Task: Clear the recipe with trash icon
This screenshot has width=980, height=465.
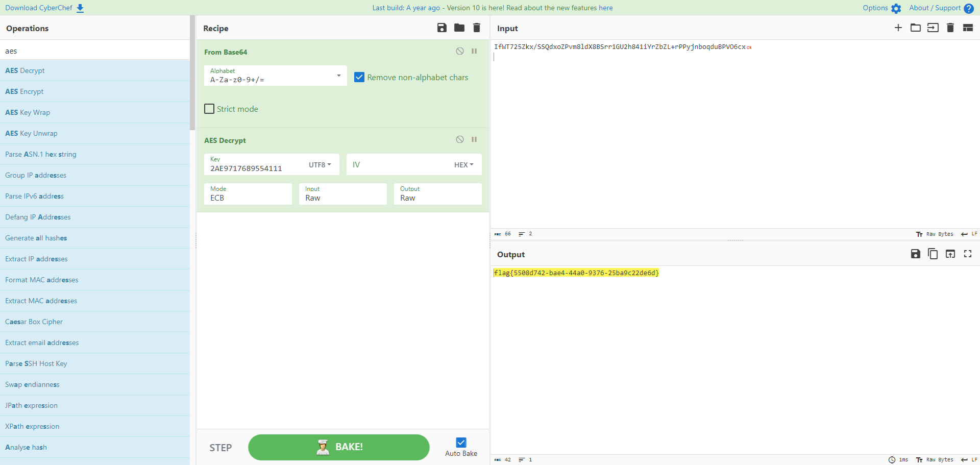Action: click(477, 28)
